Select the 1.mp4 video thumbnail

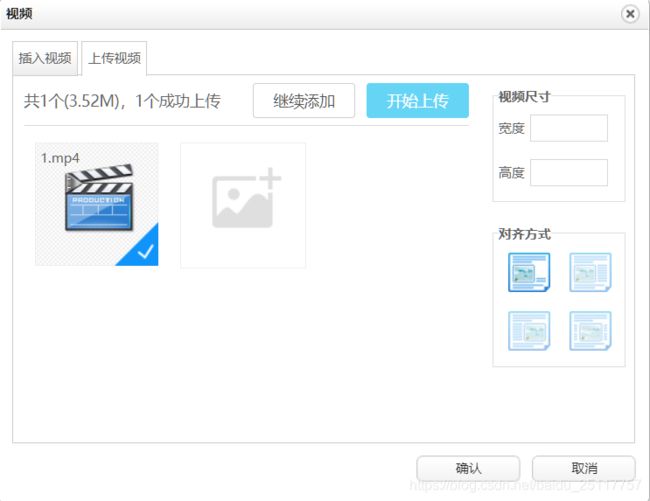[x=97, y=204]
